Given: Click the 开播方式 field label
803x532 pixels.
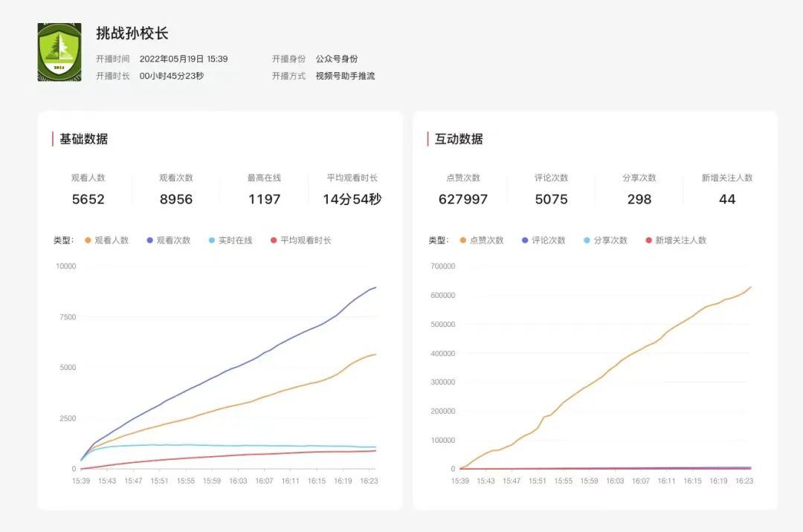Looking at the screenshot, I should [288, 76].
